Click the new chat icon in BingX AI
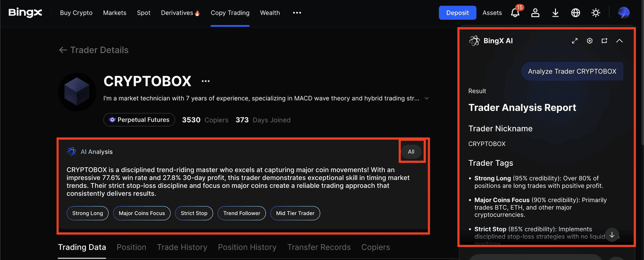Image resolution: width=644 pixels, height=260 pixels. tap(604, 41)
